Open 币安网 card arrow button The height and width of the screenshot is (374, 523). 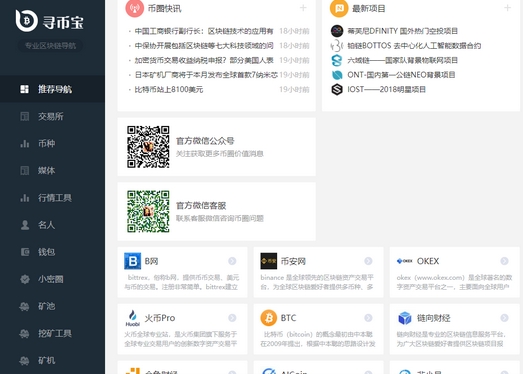click(368, 261)
